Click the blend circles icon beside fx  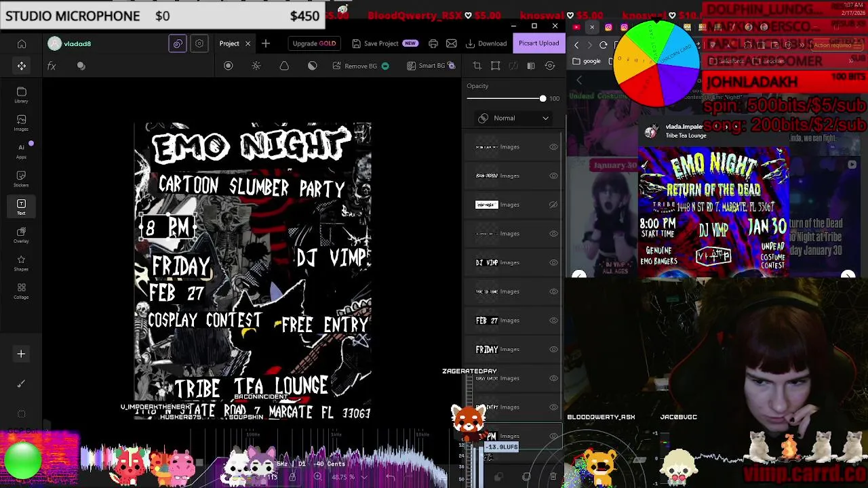point(81,66)
